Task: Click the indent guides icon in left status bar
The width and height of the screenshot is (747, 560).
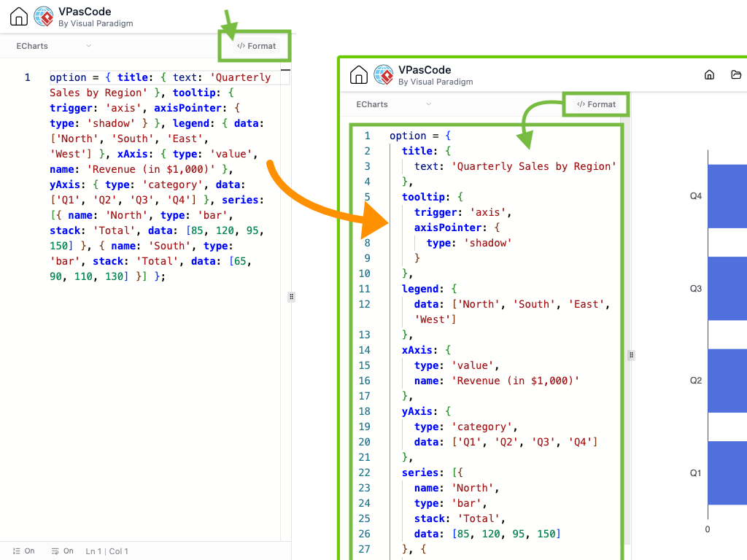Action: click(x=17, y=551)
